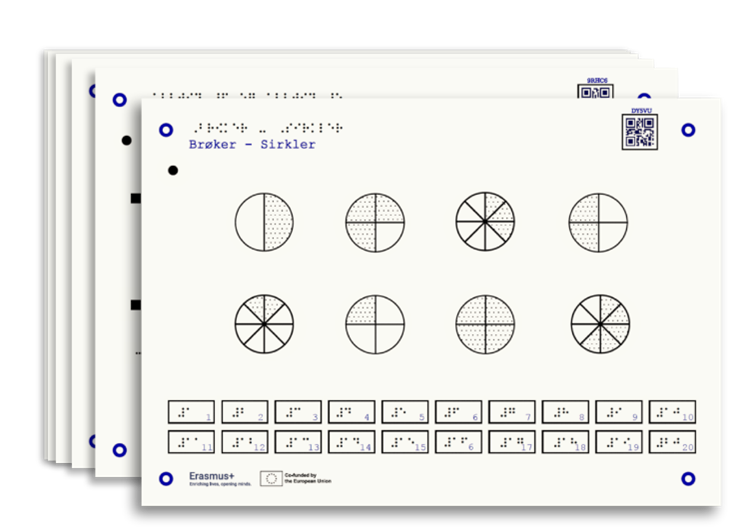
Task: Select the braille box between 15 and 17
Action: pyautogui.click(x=459, y=442)
